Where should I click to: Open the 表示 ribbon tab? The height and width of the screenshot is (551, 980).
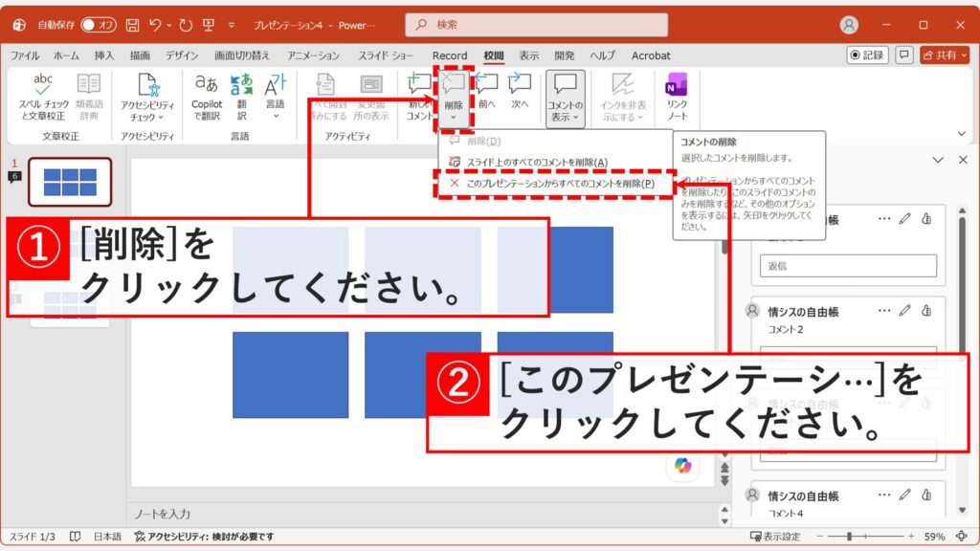pos(528,55)
